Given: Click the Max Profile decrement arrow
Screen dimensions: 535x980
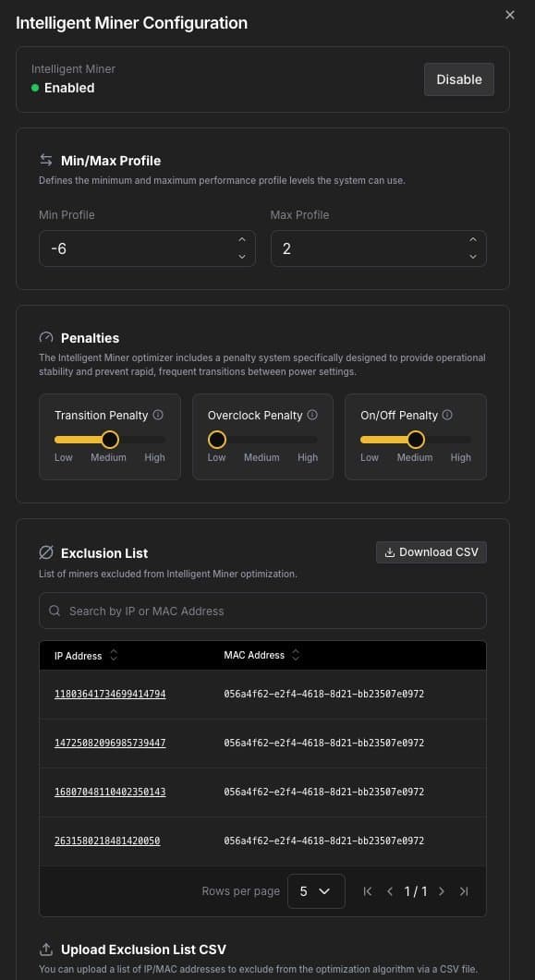Looking at the screenshot, I should [x=473, y=257].
